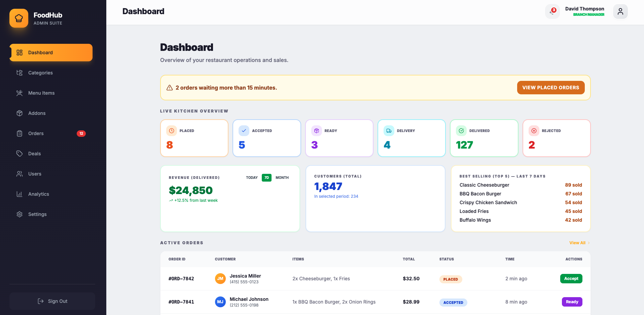Viewport: 644px width, 315px height.
Task: Click the Sign Out button
Action: coord(52,301)
